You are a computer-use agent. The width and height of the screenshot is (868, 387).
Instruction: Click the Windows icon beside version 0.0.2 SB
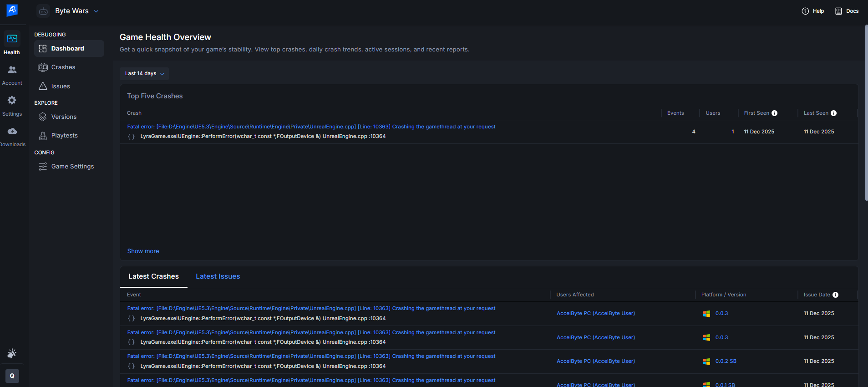[x=706, y=362]
